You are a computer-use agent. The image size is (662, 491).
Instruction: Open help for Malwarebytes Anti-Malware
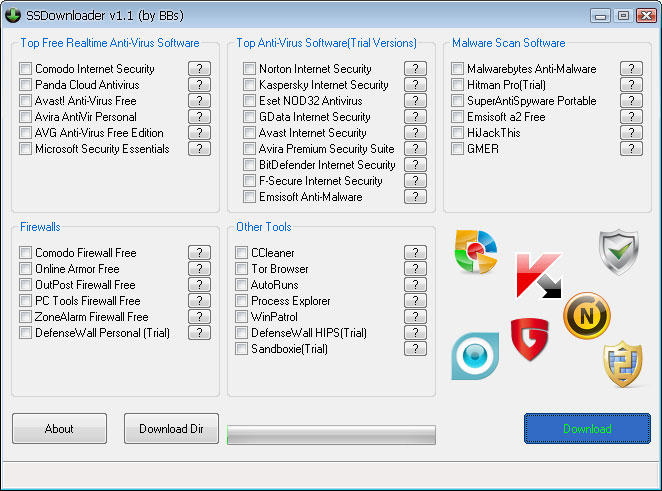pos(632,68)
